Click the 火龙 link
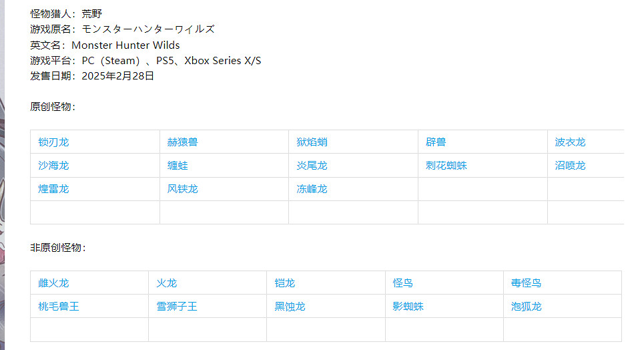The height and width of the screenshot is (350, 644). tap(167, 283)
